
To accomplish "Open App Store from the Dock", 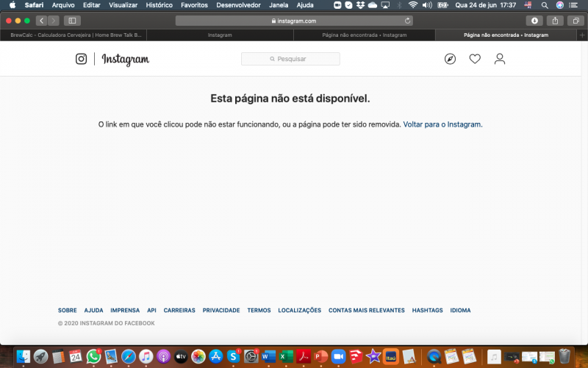I will 215,356.
